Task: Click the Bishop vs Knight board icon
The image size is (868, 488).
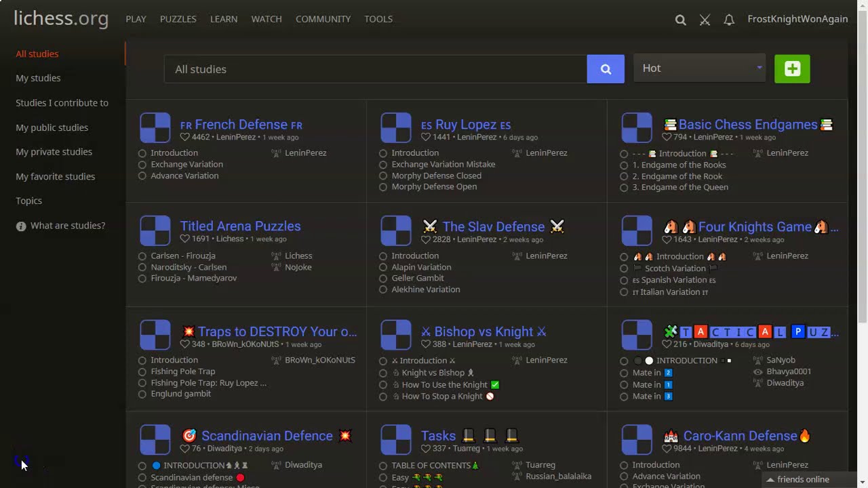Action: coord(396,335)
